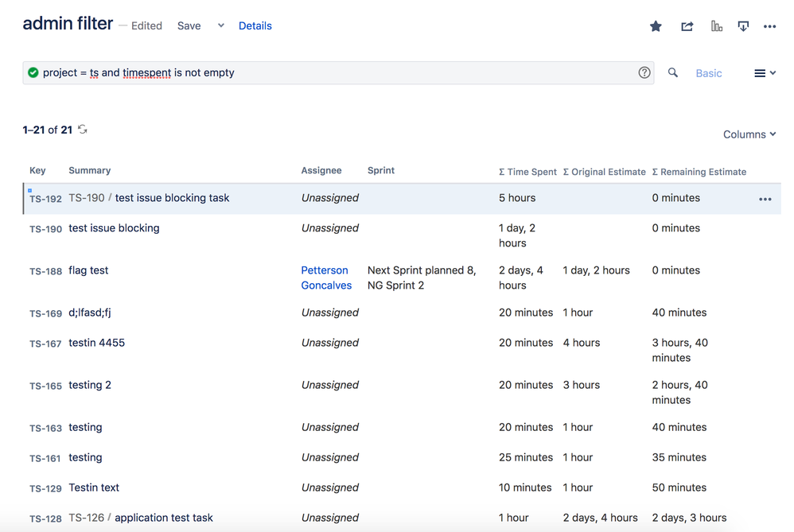Click into the JQL query field
The width and height of the screenshot is (794, 532).
click(x=334, y=72)
